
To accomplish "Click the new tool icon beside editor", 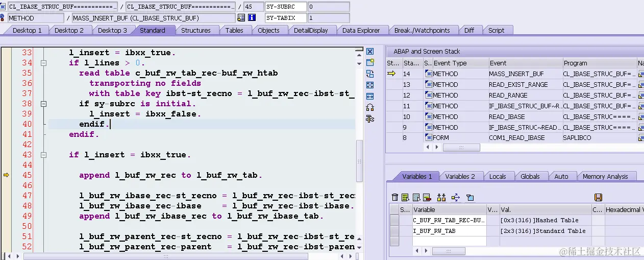I will [370, 62].
